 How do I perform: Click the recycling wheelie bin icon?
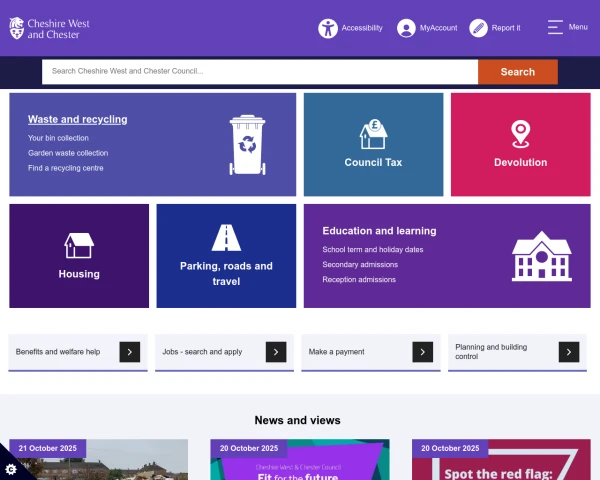248,145
